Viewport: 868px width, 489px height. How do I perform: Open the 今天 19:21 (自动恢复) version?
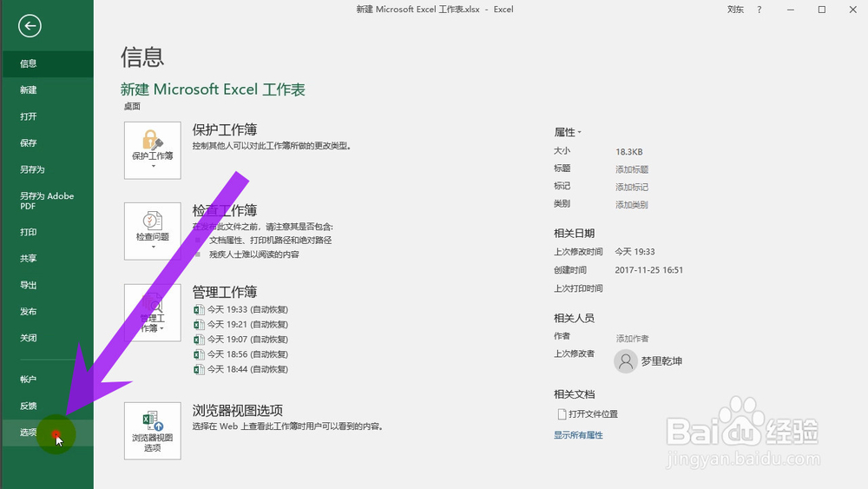pos(247,325)
